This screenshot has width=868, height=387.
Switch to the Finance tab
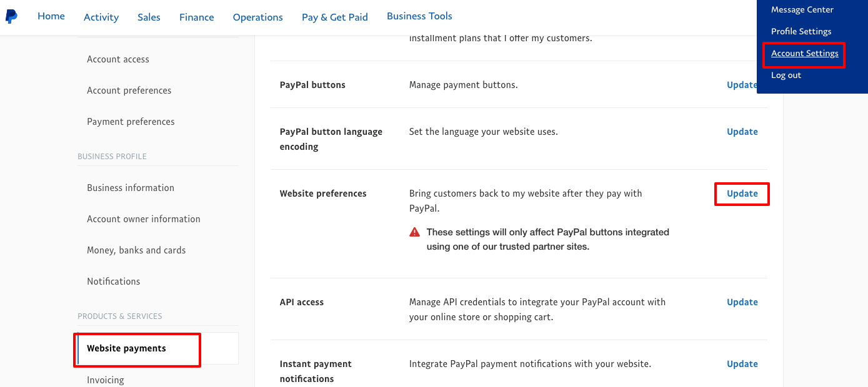(x=196, y=17)
